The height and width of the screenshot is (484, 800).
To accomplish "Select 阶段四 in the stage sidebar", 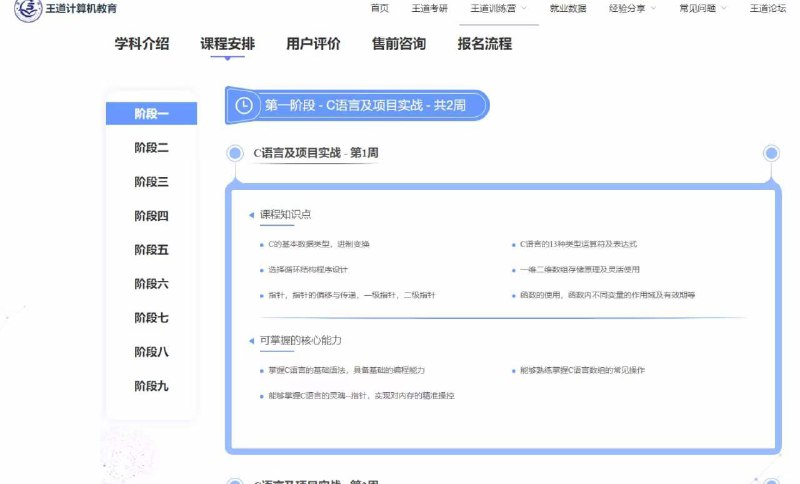I will tap(152, 216).
